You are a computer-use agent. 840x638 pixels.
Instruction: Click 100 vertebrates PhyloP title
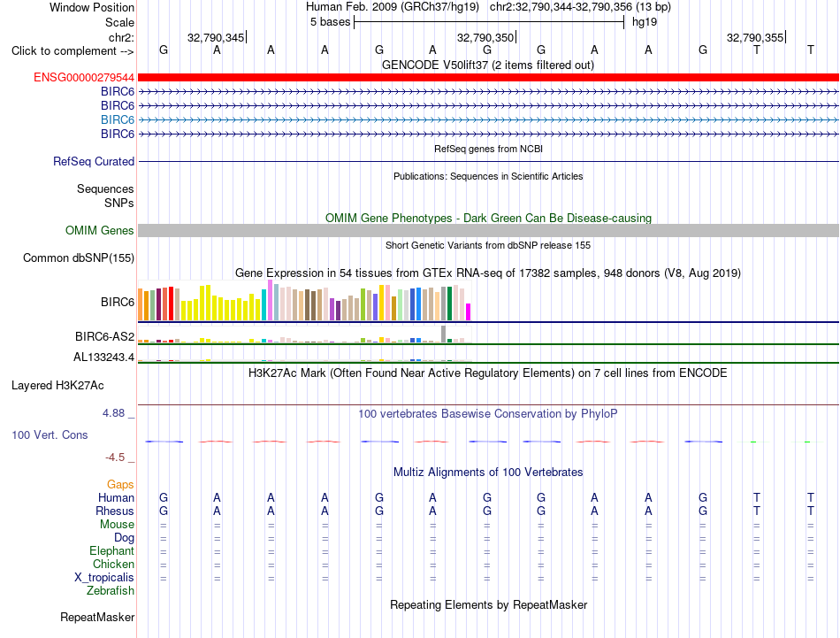488,414
